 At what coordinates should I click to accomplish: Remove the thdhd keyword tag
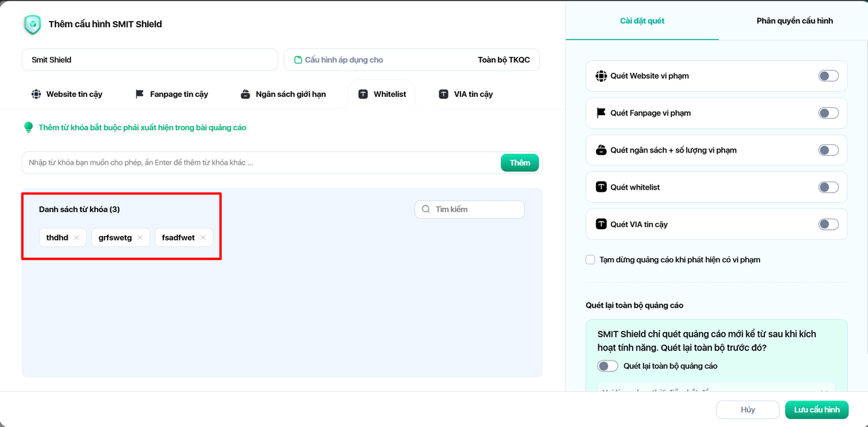[77, 238]
